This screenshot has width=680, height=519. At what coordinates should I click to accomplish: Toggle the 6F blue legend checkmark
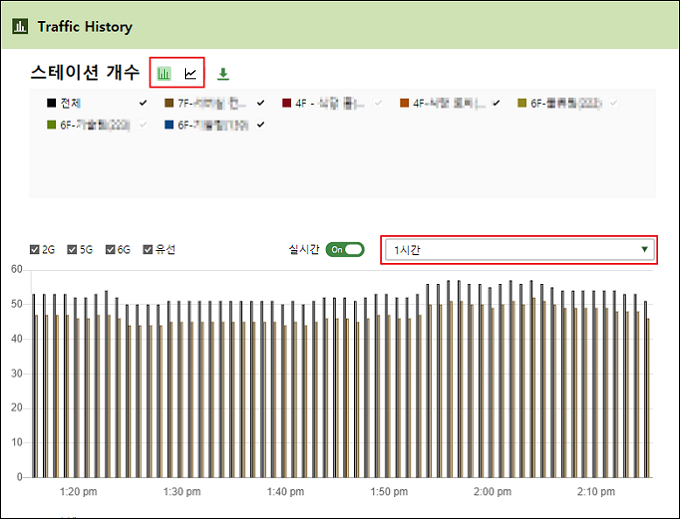(261, 125)
